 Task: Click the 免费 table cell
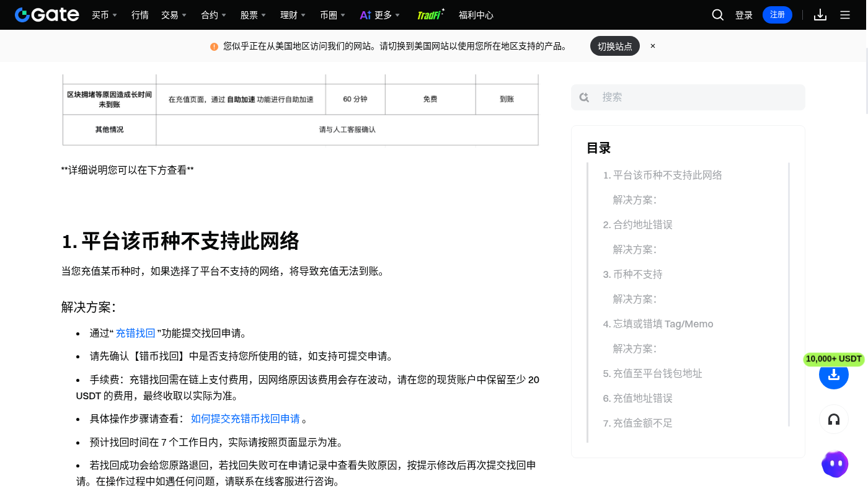tap(430, 99)
